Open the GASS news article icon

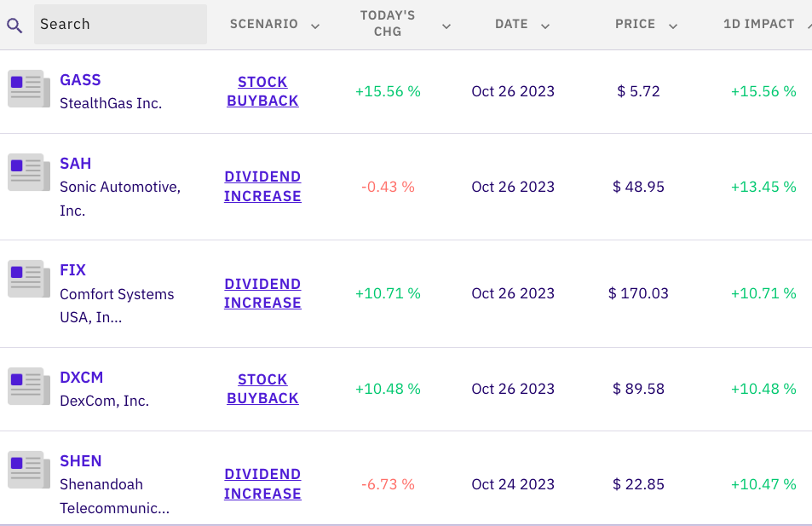[x=26, y=90]
